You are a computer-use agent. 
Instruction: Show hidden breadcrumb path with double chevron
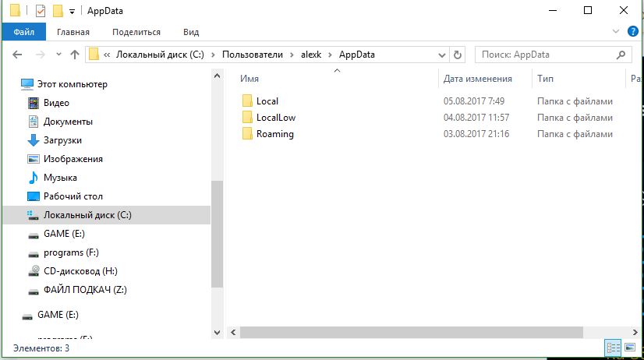(x=107, y=55)
